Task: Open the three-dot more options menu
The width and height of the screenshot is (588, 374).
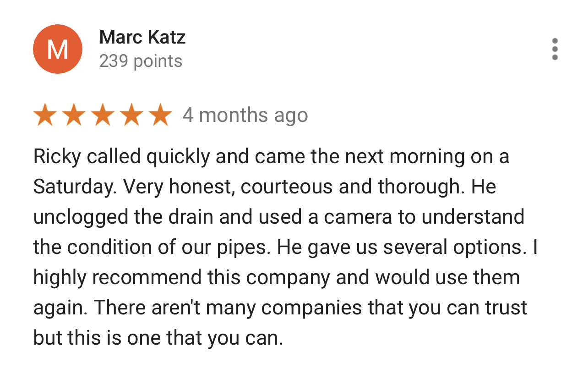Action: (555, 49)
